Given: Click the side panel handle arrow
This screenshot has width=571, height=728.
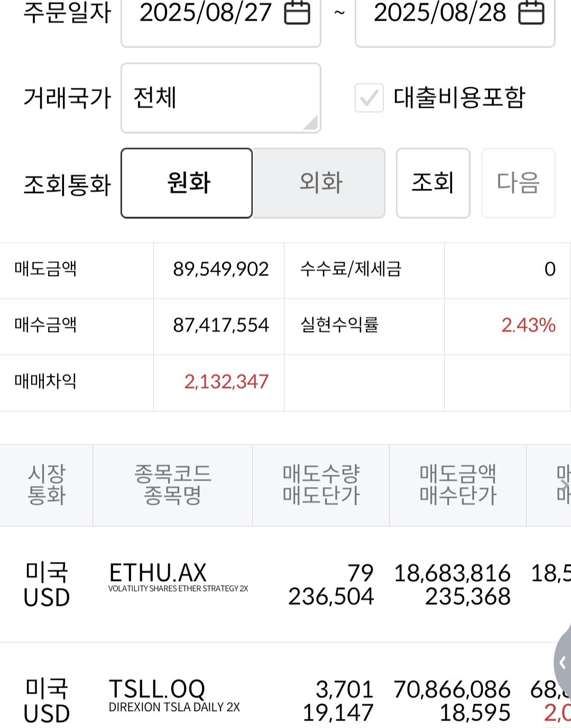Looking at the screenshot, I should [563, 662].
